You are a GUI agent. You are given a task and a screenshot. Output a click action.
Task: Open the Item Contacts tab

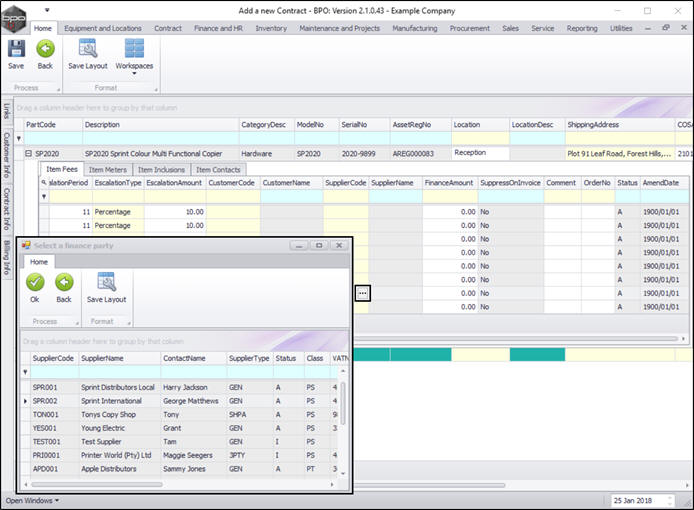217,170
